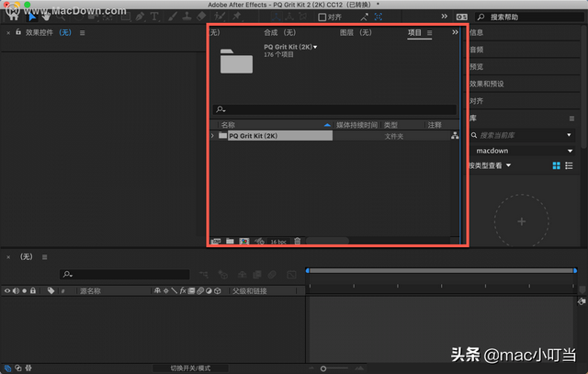
Task: Open the 库 panel menu icon
Action: 571,119
